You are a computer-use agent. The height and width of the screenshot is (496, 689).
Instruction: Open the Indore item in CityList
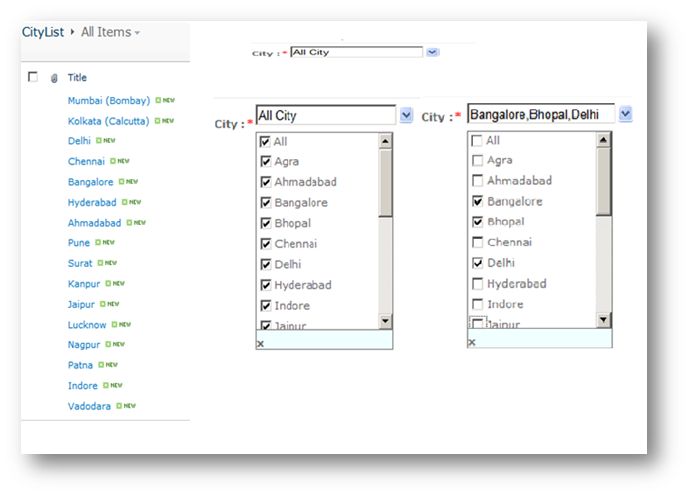pyautogui.click(x=83, y=386)
